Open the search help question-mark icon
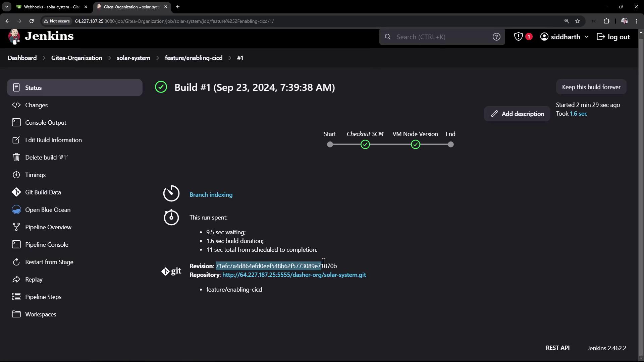The width and height of the screenshot is (644, 362). click(x=496, y=37)
